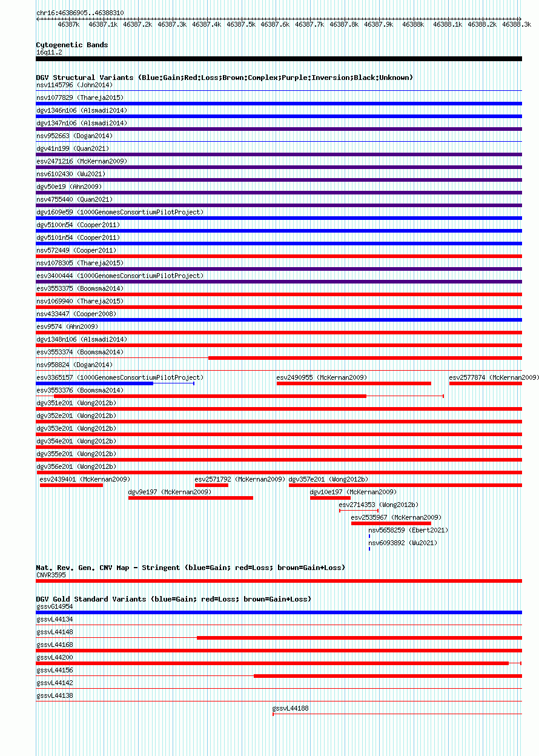Screen dimensions: 539x756
Task: Select esv2714353 (Wong2012b) label
Action: 379,505
